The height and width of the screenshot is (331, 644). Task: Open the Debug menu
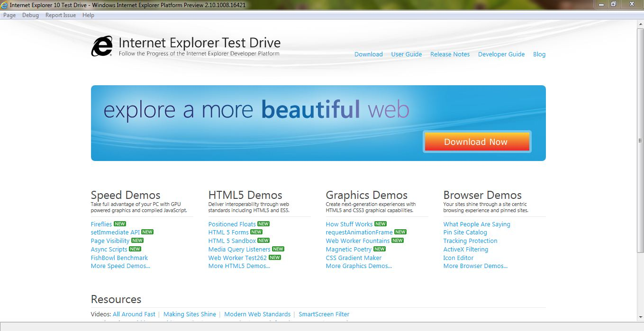[30, 15]
